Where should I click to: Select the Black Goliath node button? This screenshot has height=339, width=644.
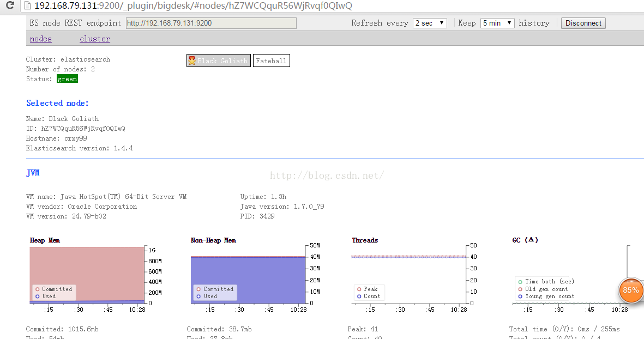pyautogui.click(x=219, y=60)
